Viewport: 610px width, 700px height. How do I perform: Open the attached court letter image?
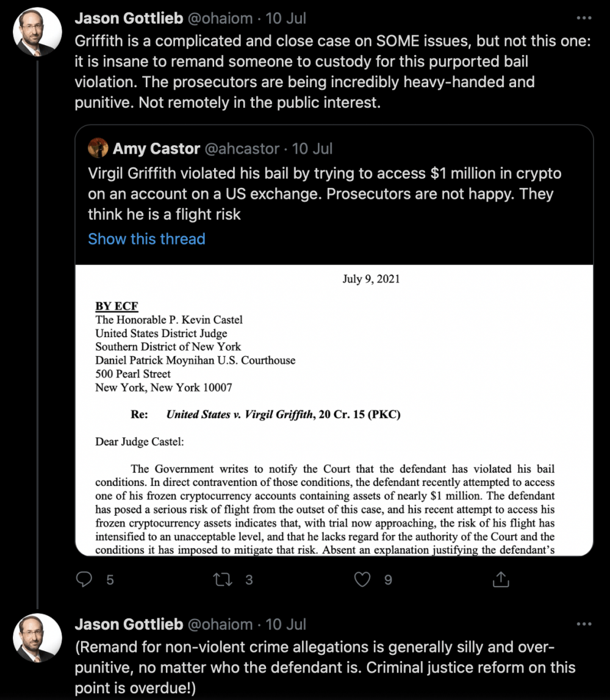point(334,410)
